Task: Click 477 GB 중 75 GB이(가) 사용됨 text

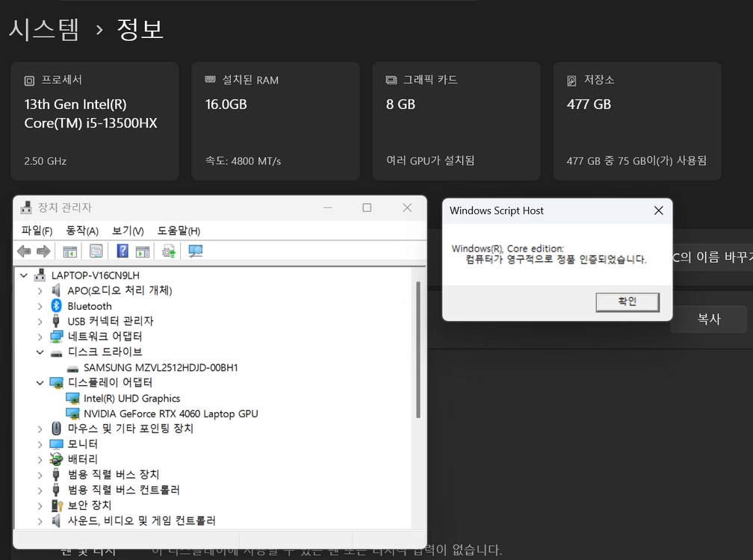Action: pos(636,161)
